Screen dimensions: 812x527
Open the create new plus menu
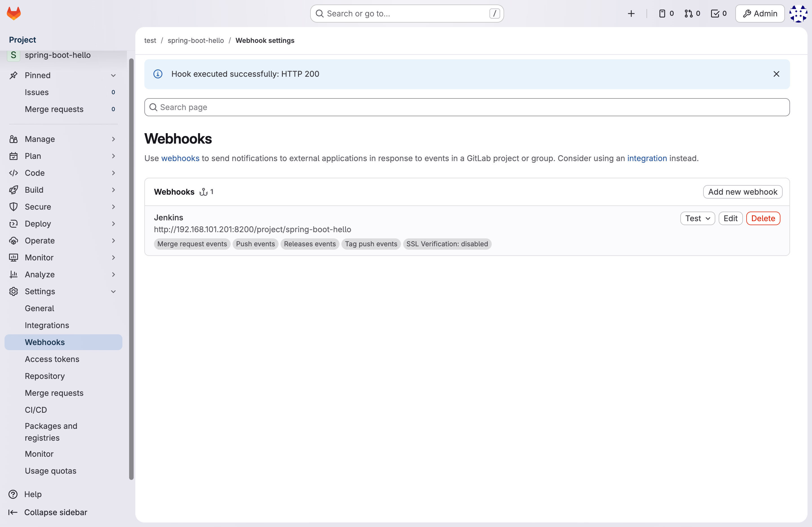(631, 13)
